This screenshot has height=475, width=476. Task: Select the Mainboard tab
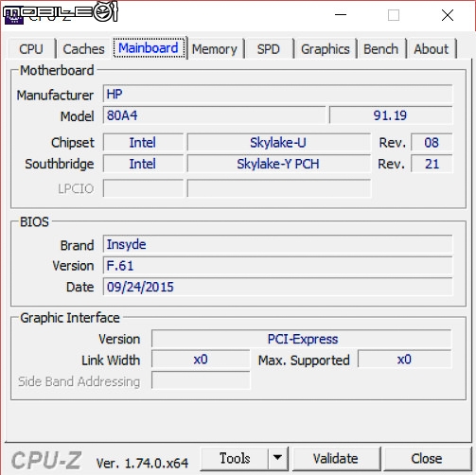coord(149,48)
